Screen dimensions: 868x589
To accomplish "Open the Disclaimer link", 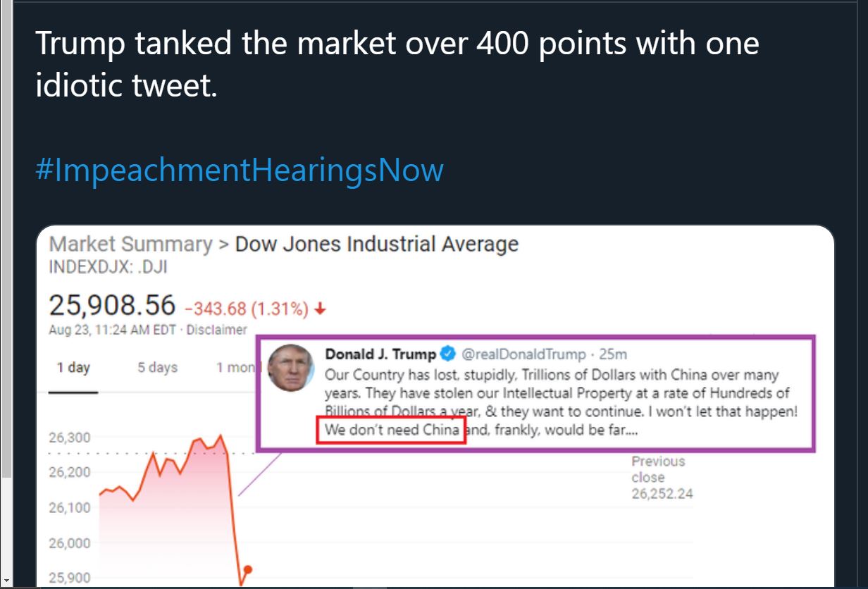I will (216, 330).
